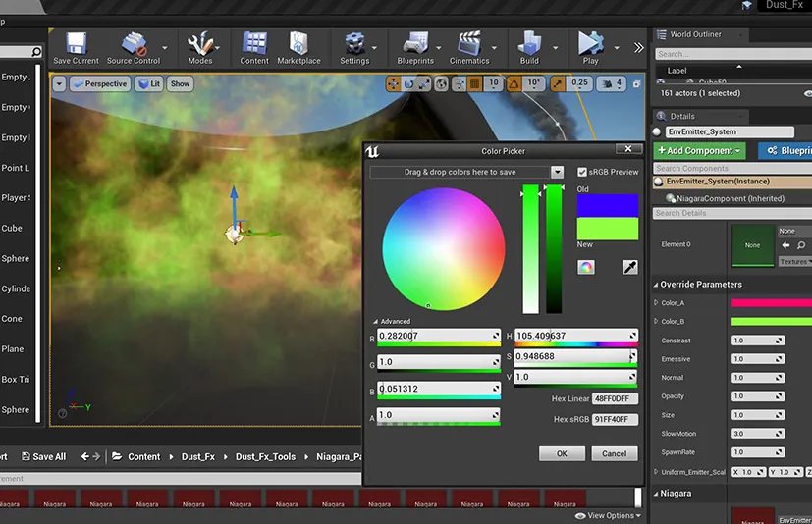Click the search magnifier in left panel
This screenshot has width=812, height=524.
coord(36,52)
